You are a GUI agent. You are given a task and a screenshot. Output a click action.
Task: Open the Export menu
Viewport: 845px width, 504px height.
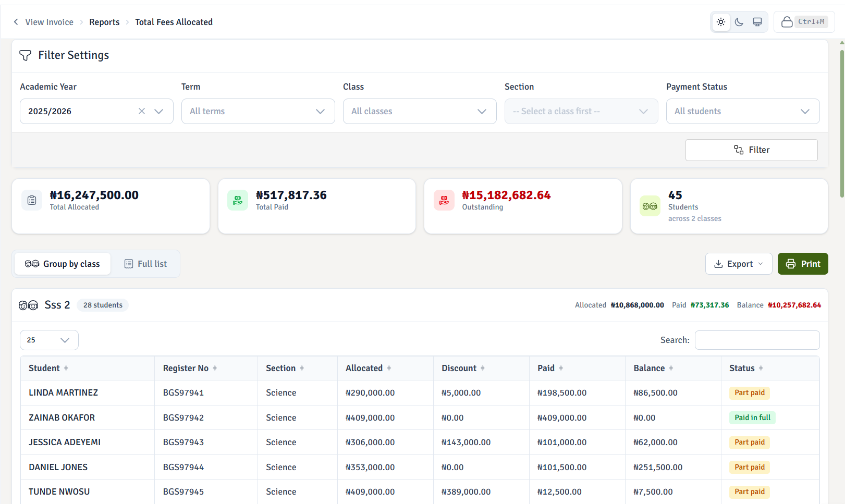point(739,264)
